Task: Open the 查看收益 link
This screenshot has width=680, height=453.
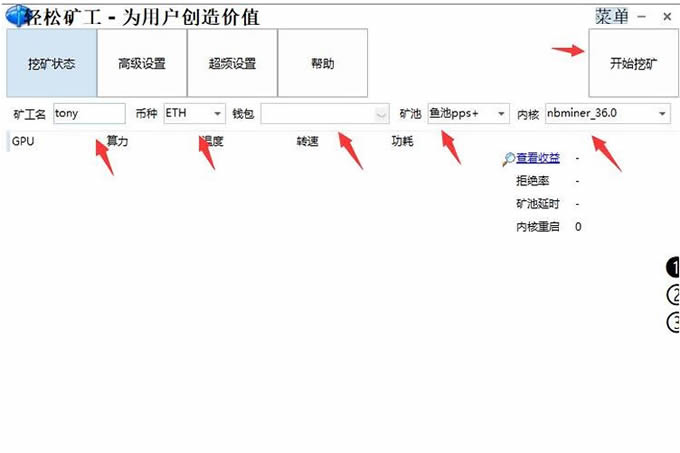Action: coord(538,158)
